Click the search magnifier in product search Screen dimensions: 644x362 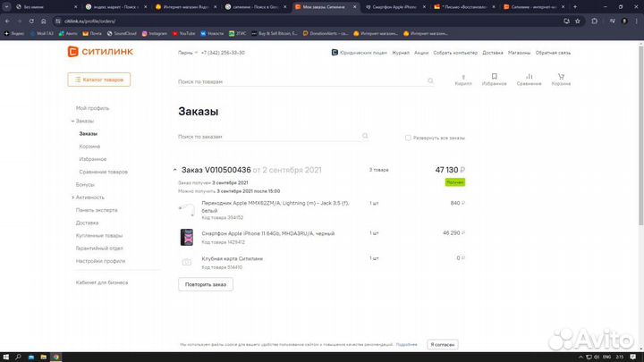(430, 80)
